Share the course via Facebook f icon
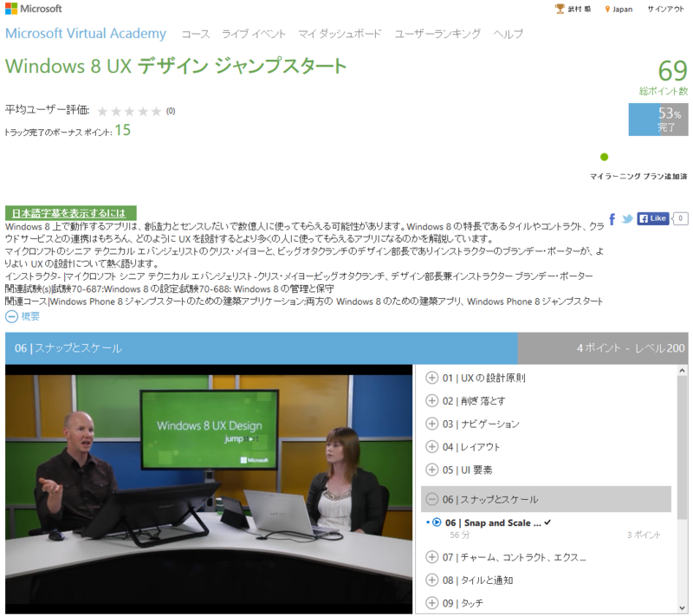Image resolution: width=693 pixels, height=616 pixels. tap(612, 219)
